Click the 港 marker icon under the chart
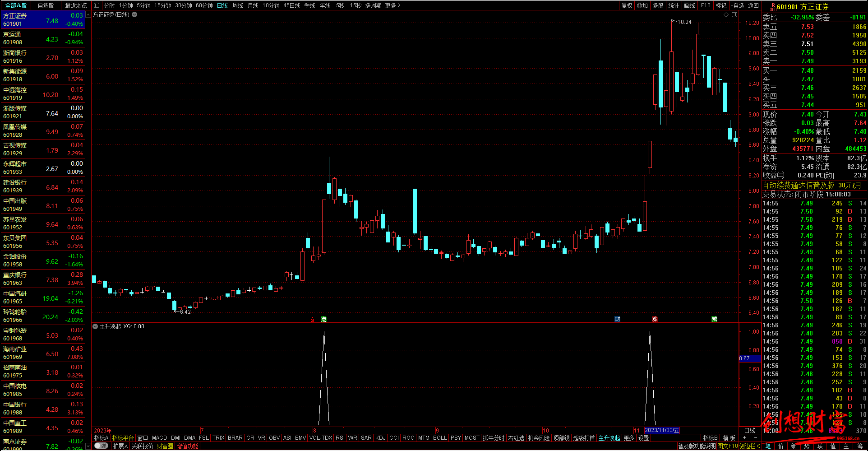The image size is (868, 451). (x=323, y=319)
